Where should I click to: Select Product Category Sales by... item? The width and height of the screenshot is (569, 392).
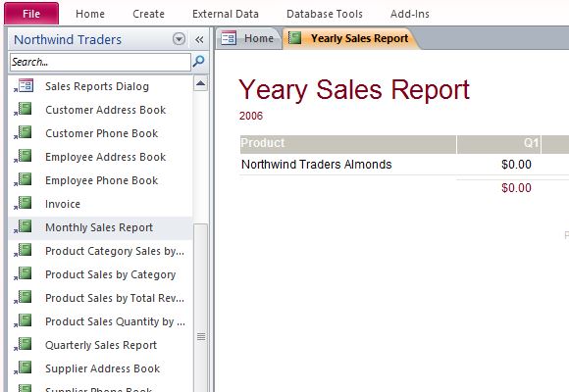(x=100, y=251)
